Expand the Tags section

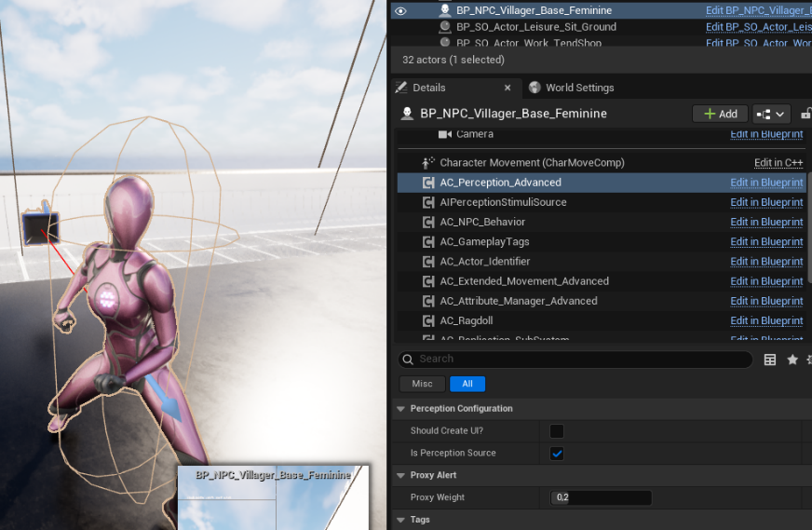400,520
